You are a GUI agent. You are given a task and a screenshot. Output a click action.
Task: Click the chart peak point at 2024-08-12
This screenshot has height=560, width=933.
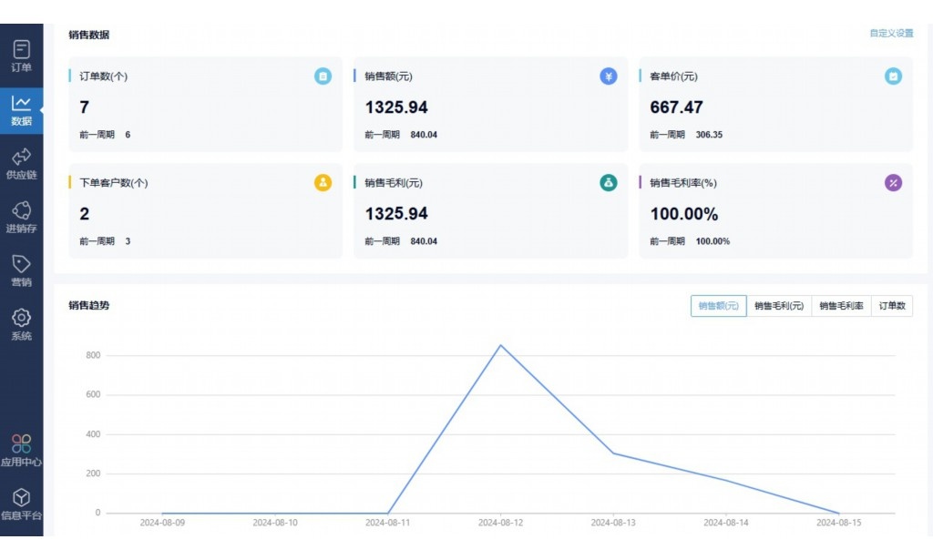click(x=500, y=345)
